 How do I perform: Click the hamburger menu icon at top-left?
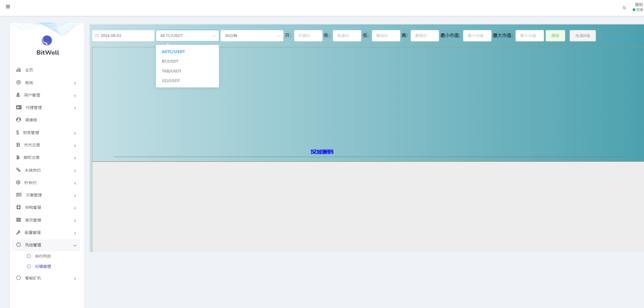coord(8,7)
